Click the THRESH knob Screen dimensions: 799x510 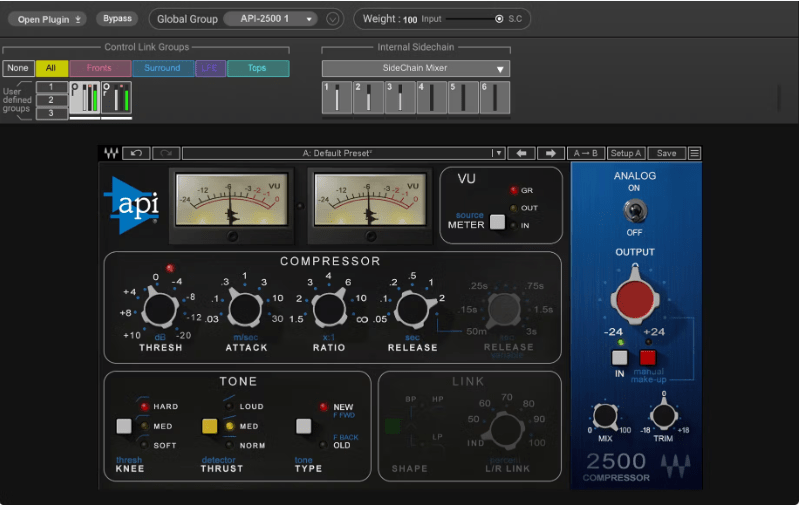pyautogui.click(x=160, y=309)
